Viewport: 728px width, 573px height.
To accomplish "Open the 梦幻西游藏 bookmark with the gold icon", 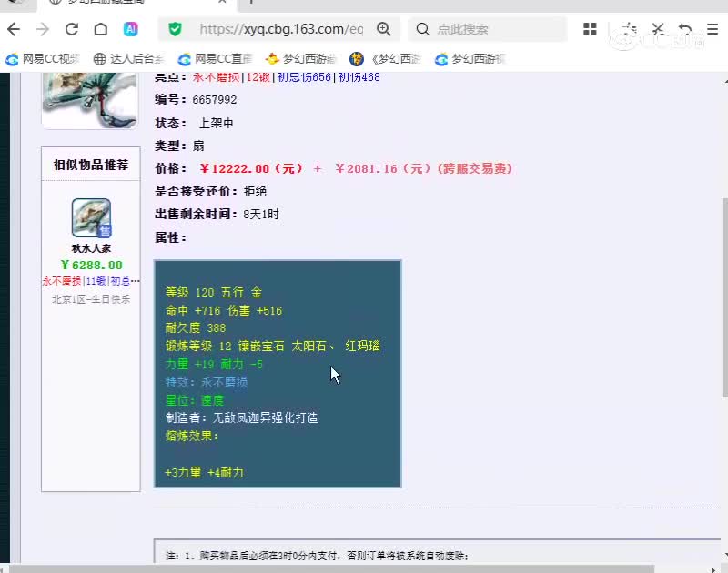I will click(x=300, y=59).
